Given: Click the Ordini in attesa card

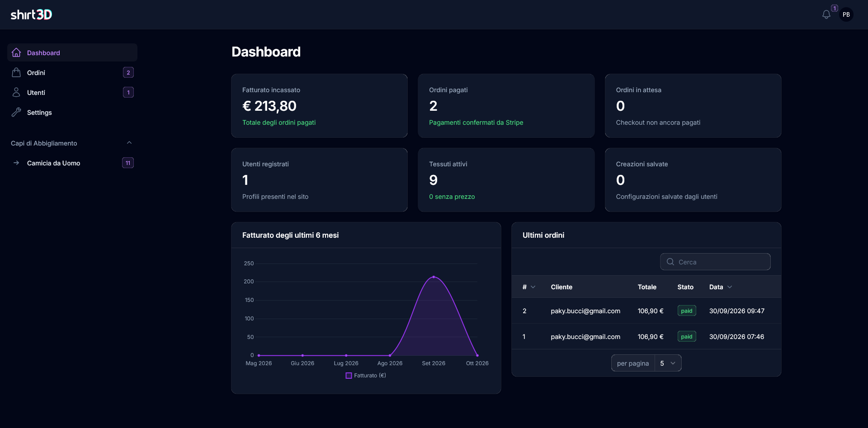Looking at the screenshot, I should 693,106.
